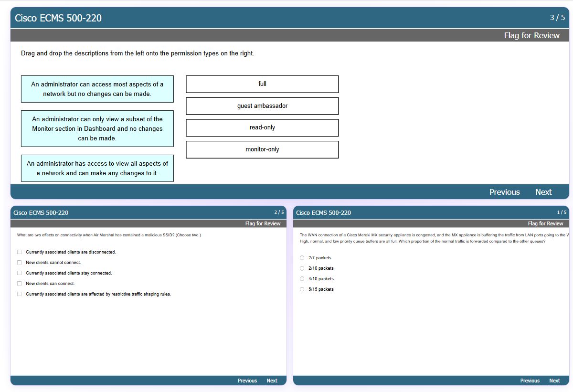Flag question 3/5 for review
Image resolution: width=573 pixels, height=392 pixels.
pyautogui.click(x=531, y=35)
